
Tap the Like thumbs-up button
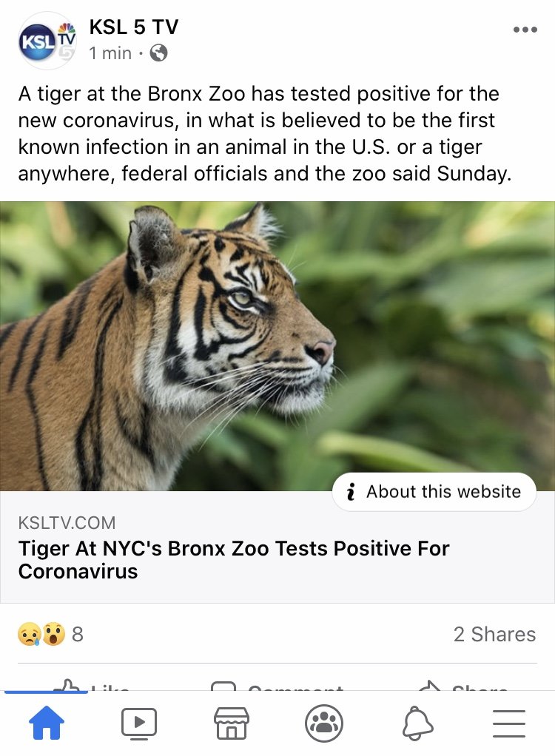click(x=91, y=686)
